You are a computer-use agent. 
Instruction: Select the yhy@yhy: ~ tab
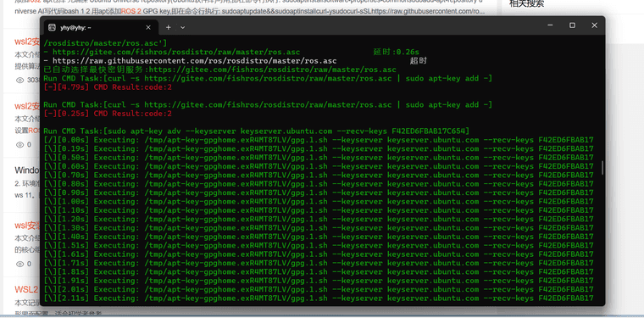[101, 27]
